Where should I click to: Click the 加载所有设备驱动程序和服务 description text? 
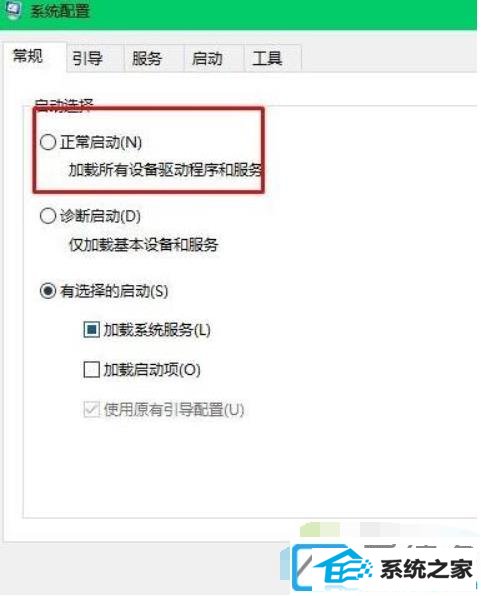(x=165, y=170)
